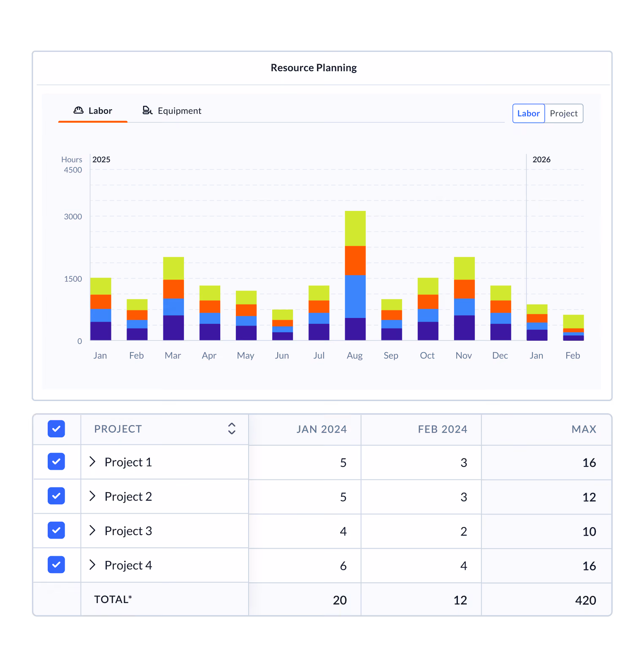The width and height of the screenshot is (644, 668).
Task: Click the 2026 year marker on the chart
Action: pos(541,159)
